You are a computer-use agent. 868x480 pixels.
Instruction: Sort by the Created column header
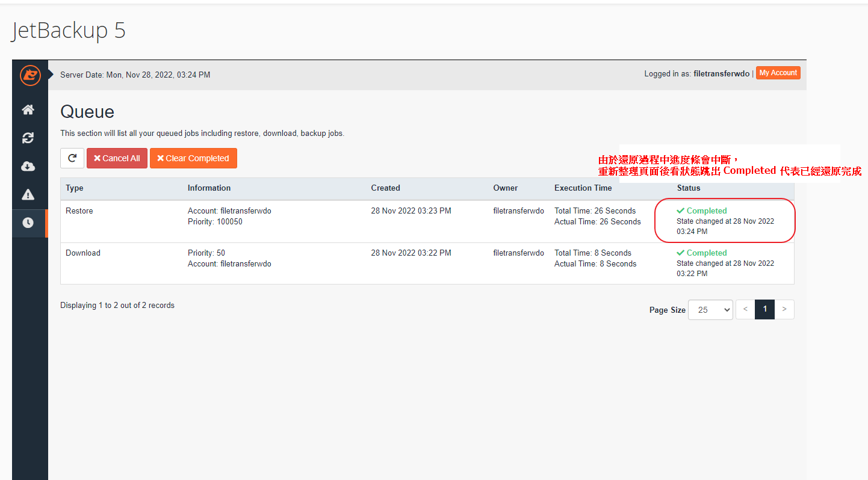coord(385,188)
